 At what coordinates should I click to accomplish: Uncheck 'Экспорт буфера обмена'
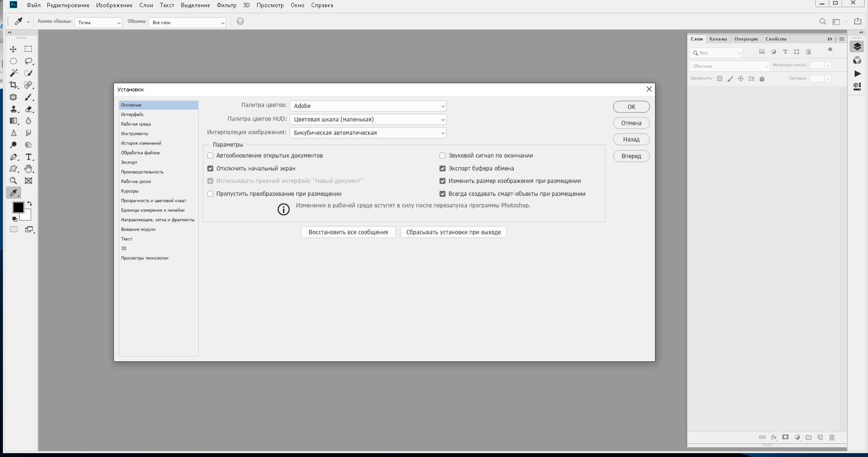[442, 168]
